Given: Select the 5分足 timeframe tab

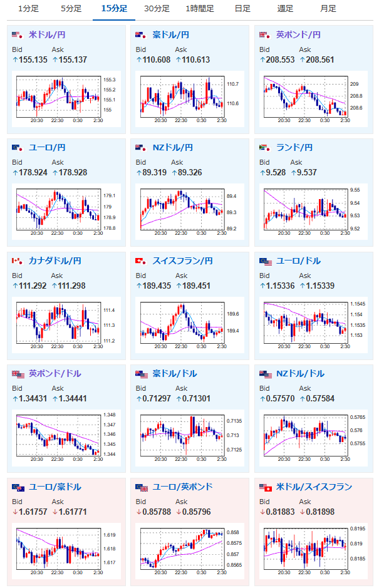Looking at the screenshot, I should 71,9.
